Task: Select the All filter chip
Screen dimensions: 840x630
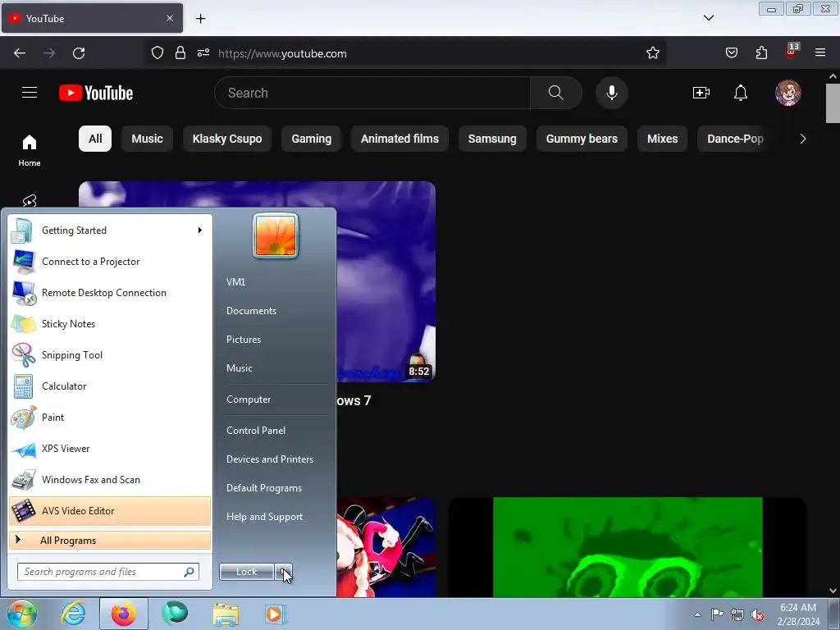Action: [x=95, y=139]
